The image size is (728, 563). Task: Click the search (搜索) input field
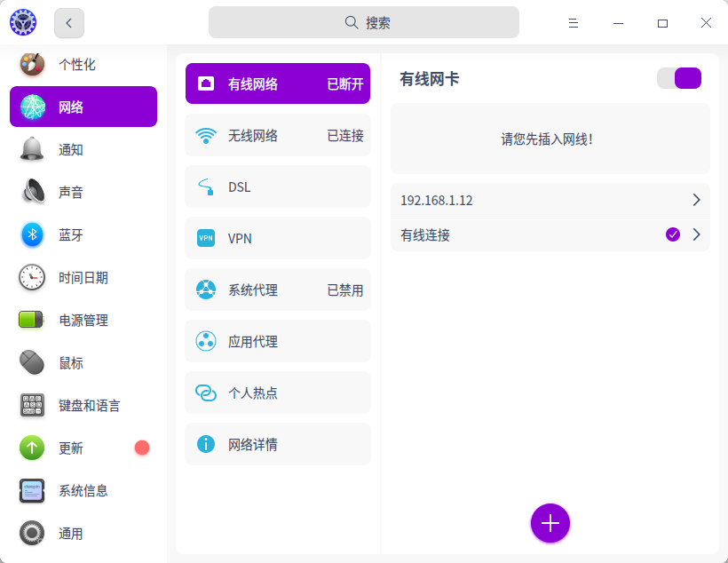[x=364, y=23]
